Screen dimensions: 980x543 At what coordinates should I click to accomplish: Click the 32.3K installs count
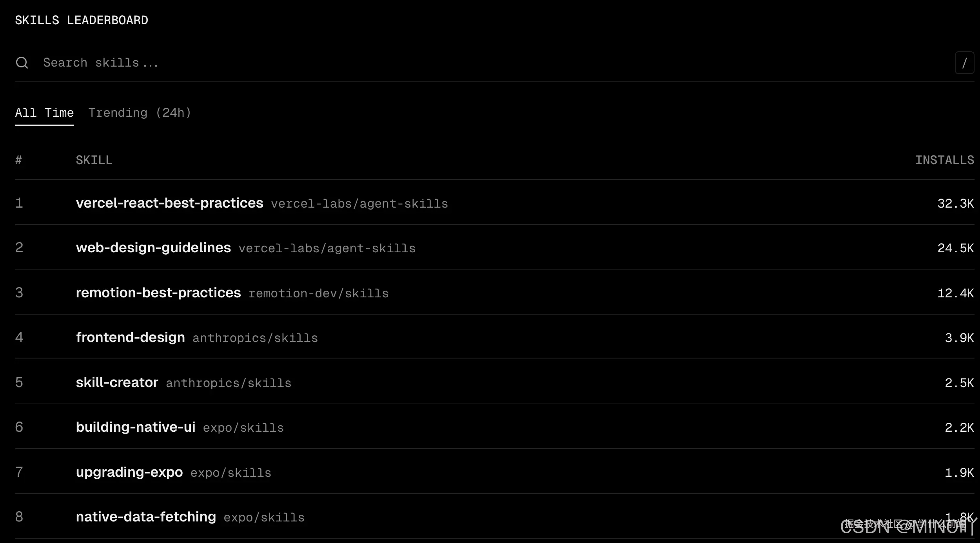click(955, 203)
